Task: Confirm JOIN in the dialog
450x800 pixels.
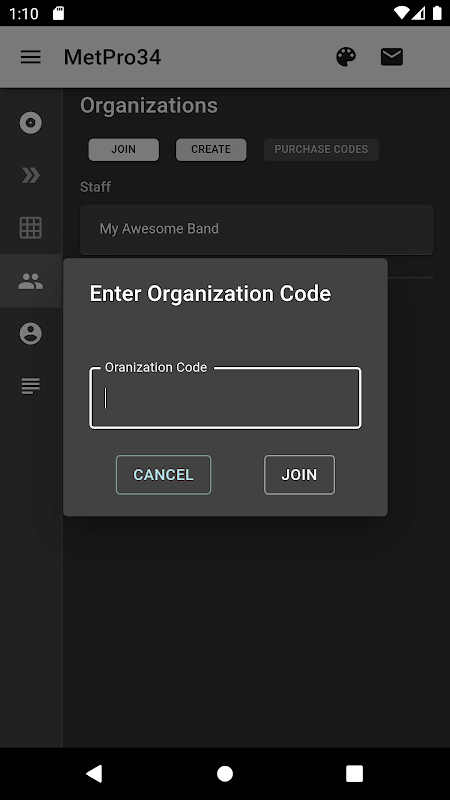Action: click(x=299, y=474)
